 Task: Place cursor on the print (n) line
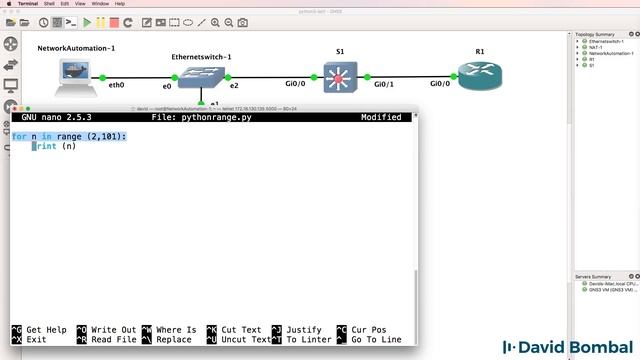click(x=54, y=146)
